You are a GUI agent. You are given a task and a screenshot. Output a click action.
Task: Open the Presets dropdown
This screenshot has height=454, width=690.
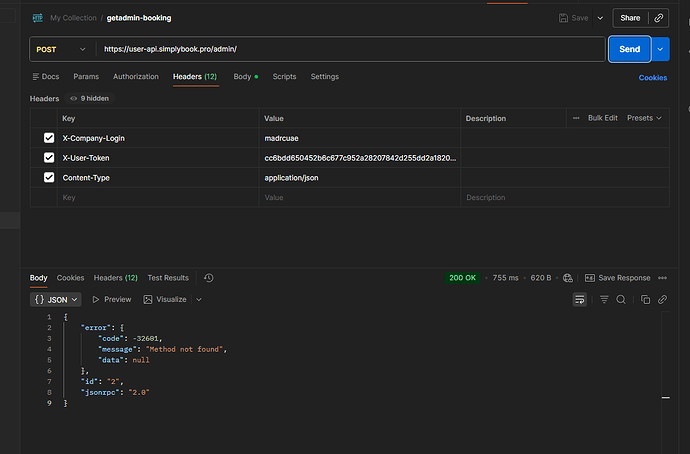tap(643, 118)
